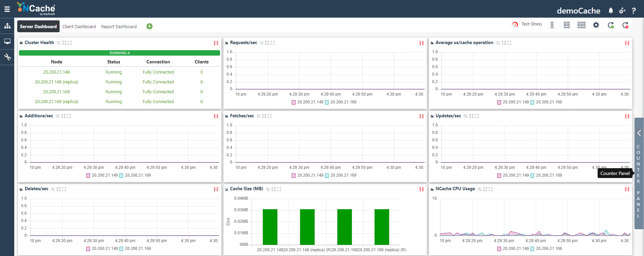Pause the Updates/sec chart
Image resolution: width=644 pixels, height=256 pixels.
coord(627,116)
